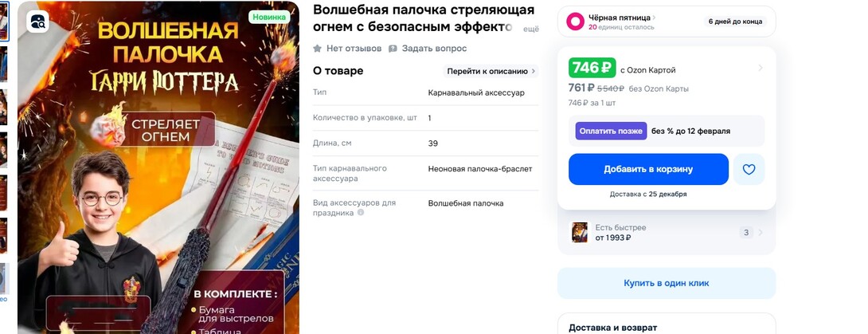This screenshot has width=868, height=334.
Task: Click info icon beside Вид аксессуаров для праздника
Action: click(361, 213)
